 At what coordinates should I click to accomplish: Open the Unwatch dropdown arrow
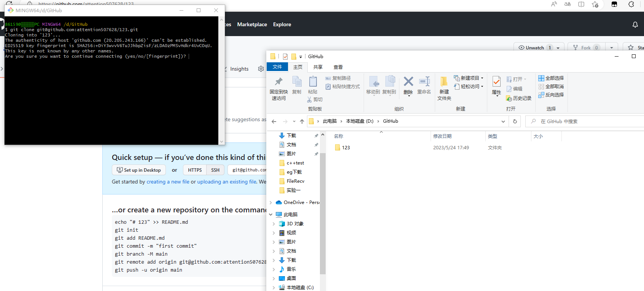558,48
